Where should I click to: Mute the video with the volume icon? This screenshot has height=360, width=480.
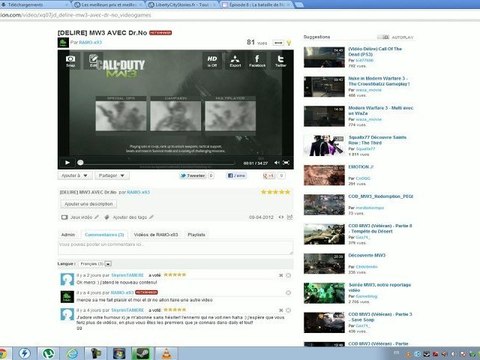(277, 163)
